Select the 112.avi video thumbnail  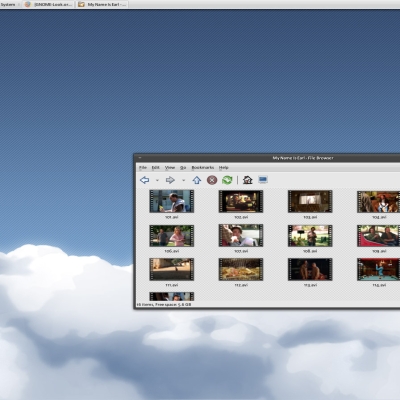[x=241, y=269]
